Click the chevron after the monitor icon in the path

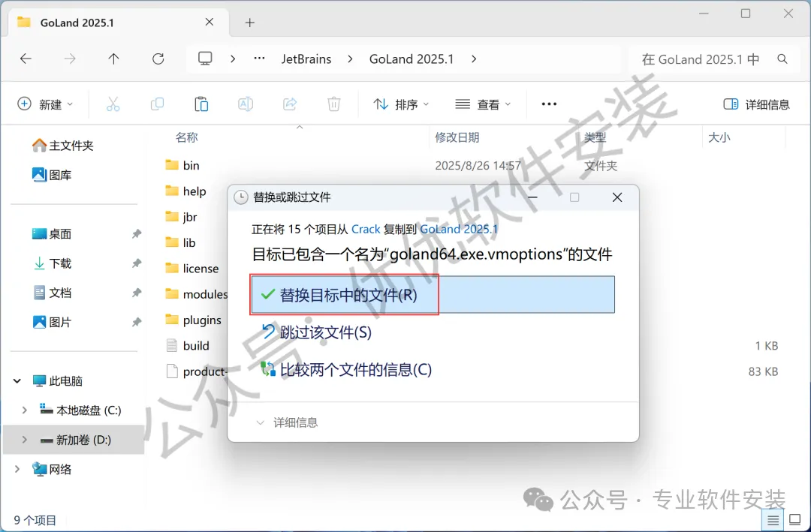233,59
